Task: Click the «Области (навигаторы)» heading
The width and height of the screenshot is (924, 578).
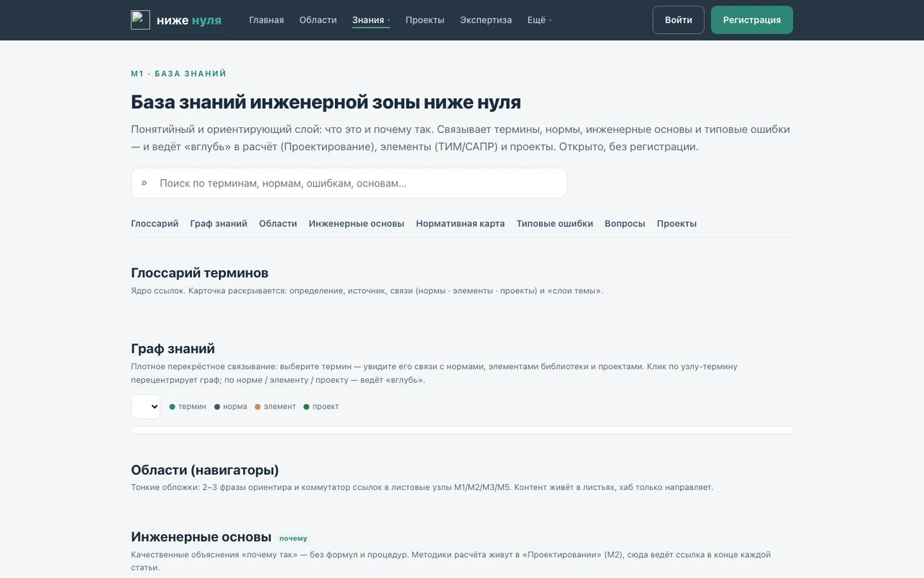Action: pos(205,470)
